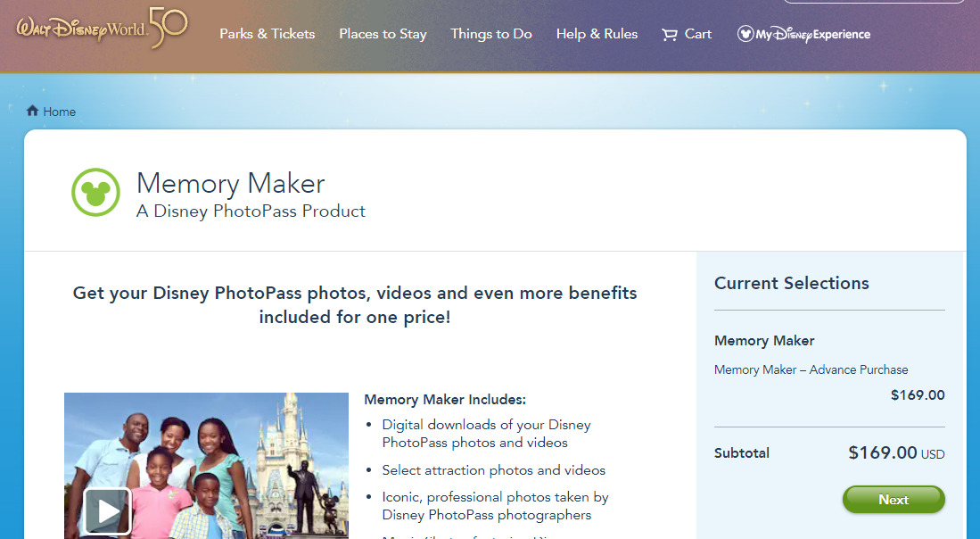The width and height of the screenshot is (980, 539).
Task: Click the family photo video thumbnail
Action: click(206, 465)
